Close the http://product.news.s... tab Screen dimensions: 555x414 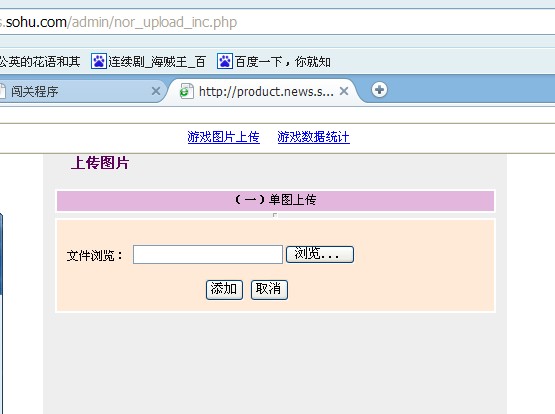click(344, 91)
